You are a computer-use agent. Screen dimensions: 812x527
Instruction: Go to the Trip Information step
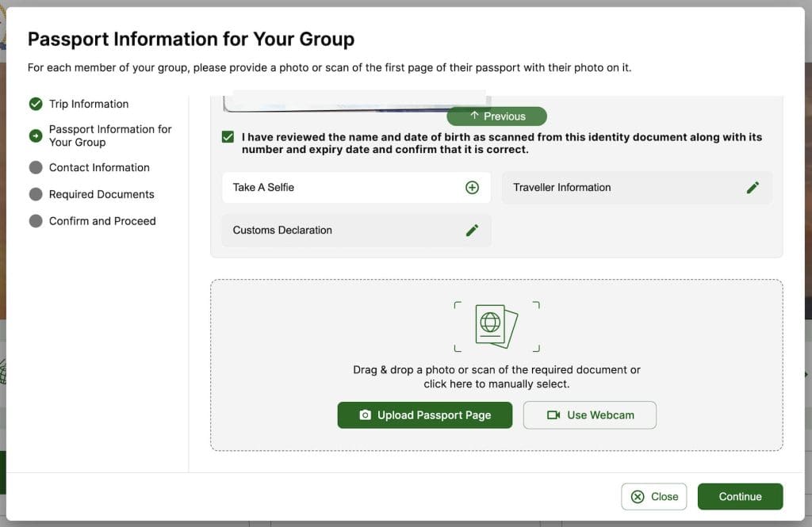[89, 104]
